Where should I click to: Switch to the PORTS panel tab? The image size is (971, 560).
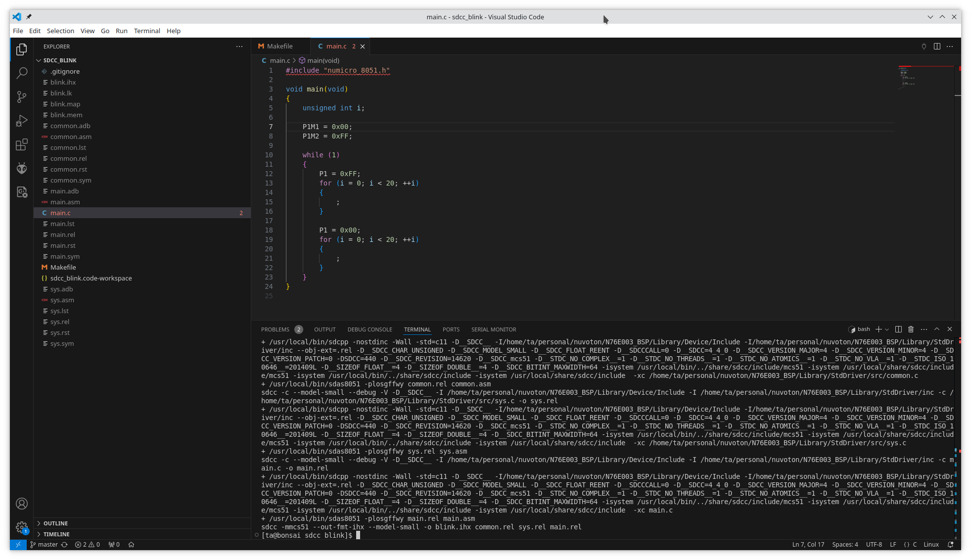(451, 329)
